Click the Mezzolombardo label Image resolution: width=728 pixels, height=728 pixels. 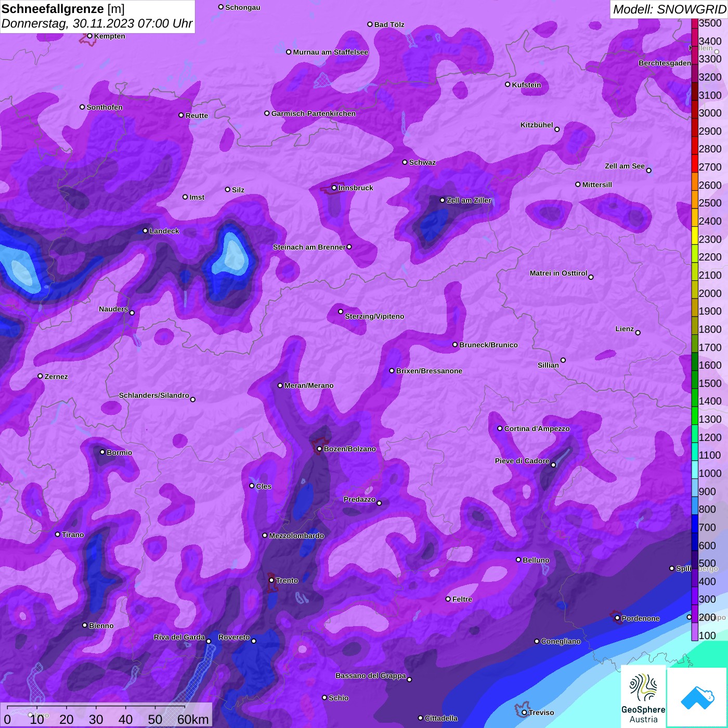(x=296, y=536)
